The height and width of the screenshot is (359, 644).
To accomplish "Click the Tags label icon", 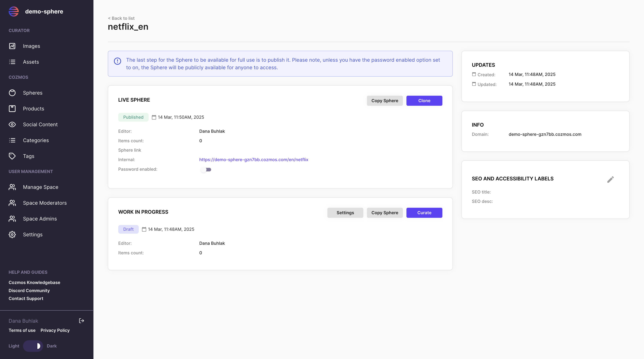I will coord(12,156).
